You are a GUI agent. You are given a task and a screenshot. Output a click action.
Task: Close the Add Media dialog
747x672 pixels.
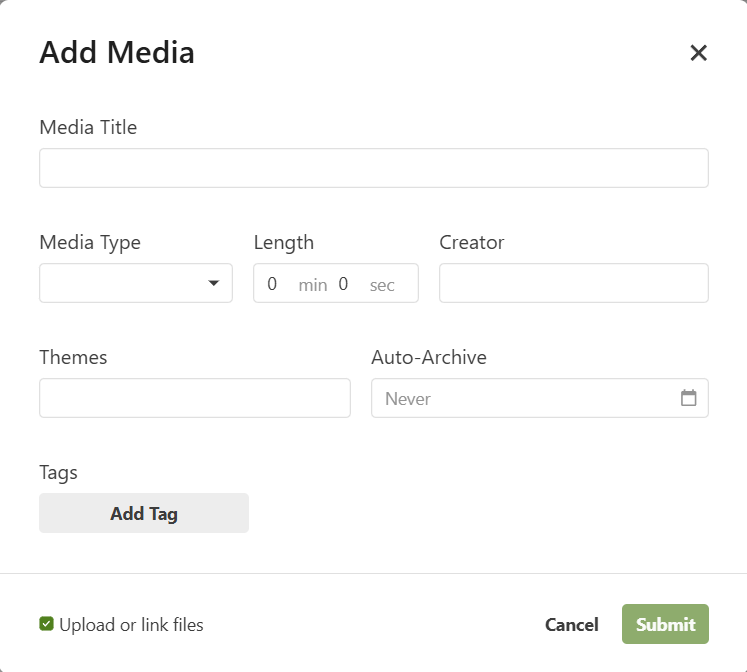point(698,53)
